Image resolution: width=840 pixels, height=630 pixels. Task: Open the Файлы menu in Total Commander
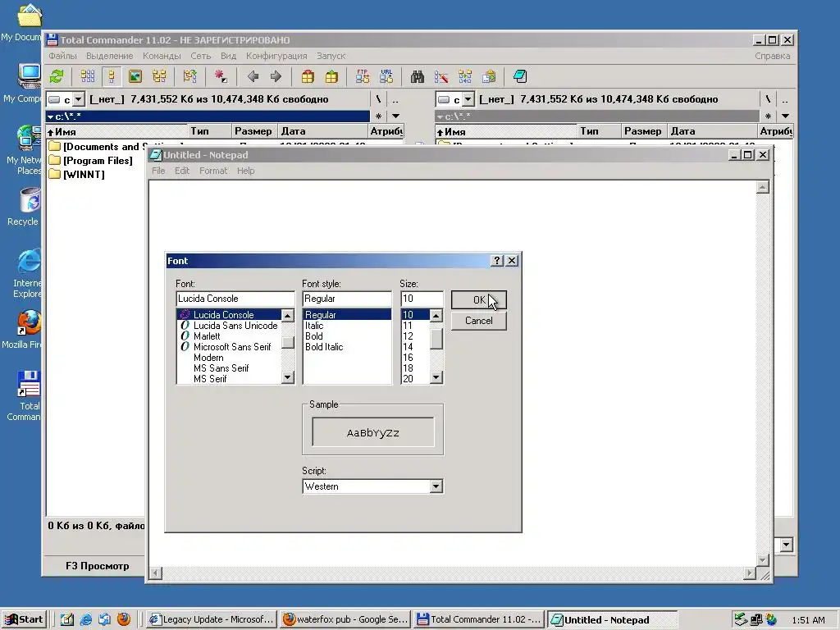coord(62,56)
